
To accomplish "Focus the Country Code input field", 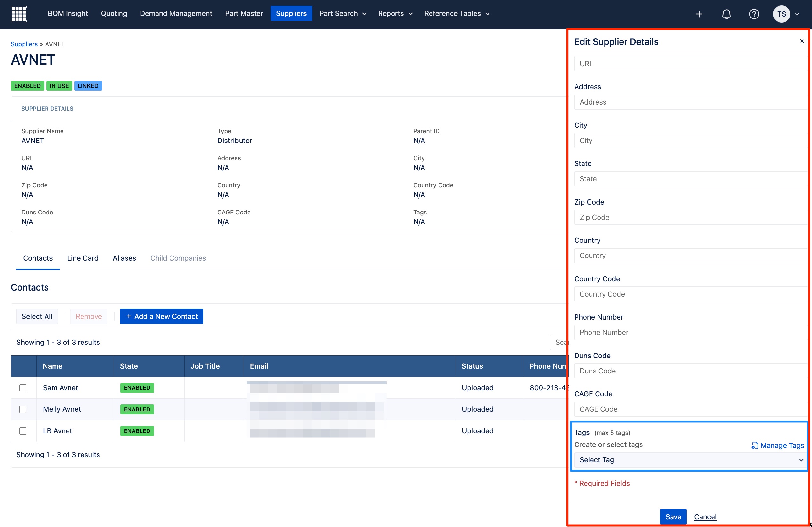I will (x=691, y=294).
